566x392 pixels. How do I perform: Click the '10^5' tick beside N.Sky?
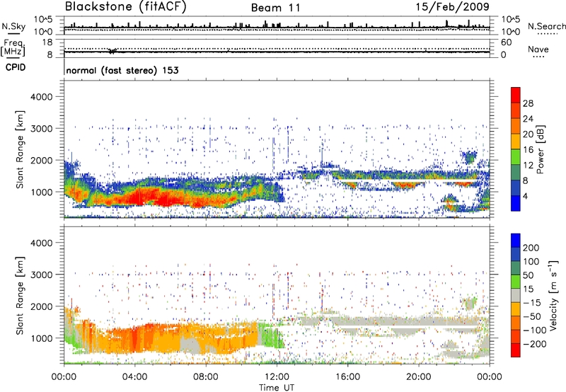[x=43, y=19]
